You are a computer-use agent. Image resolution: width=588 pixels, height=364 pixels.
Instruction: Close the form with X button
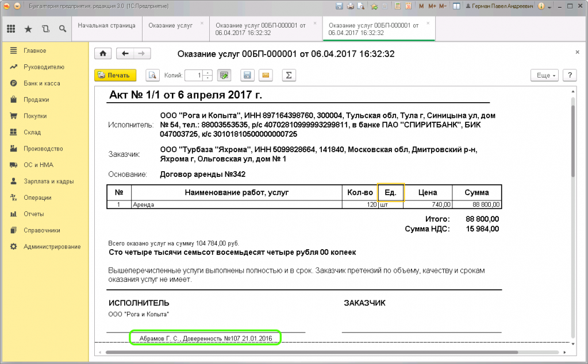pos(578,52)
